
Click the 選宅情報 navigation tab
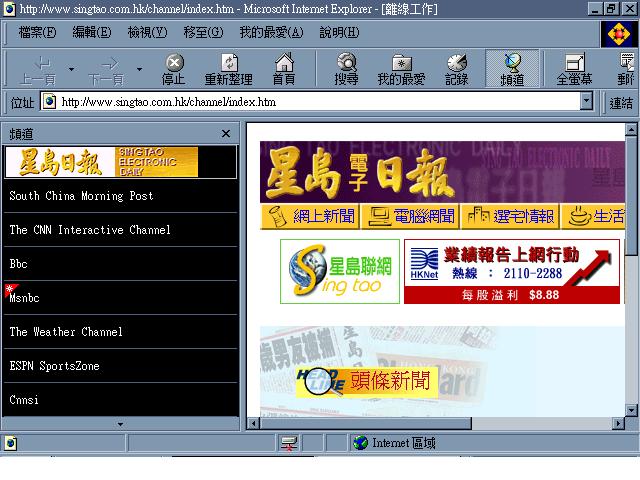click(x=510, y=216)
